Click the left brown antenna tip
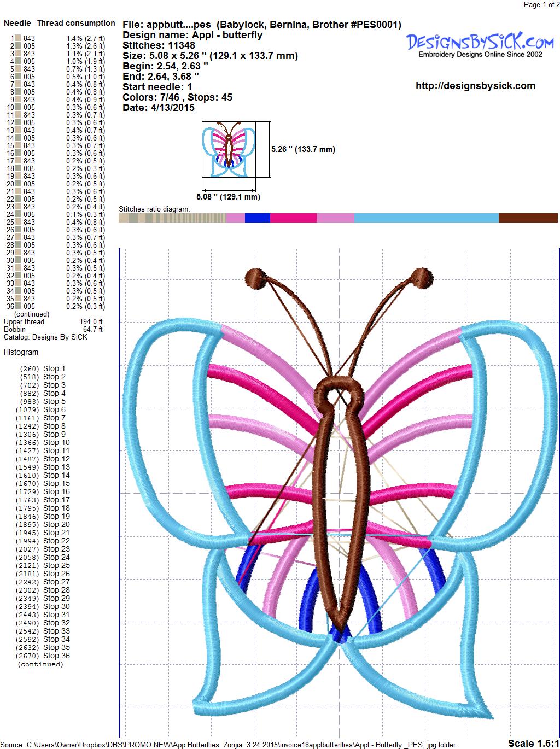This screenshot has width=560, height=749. 254,277
